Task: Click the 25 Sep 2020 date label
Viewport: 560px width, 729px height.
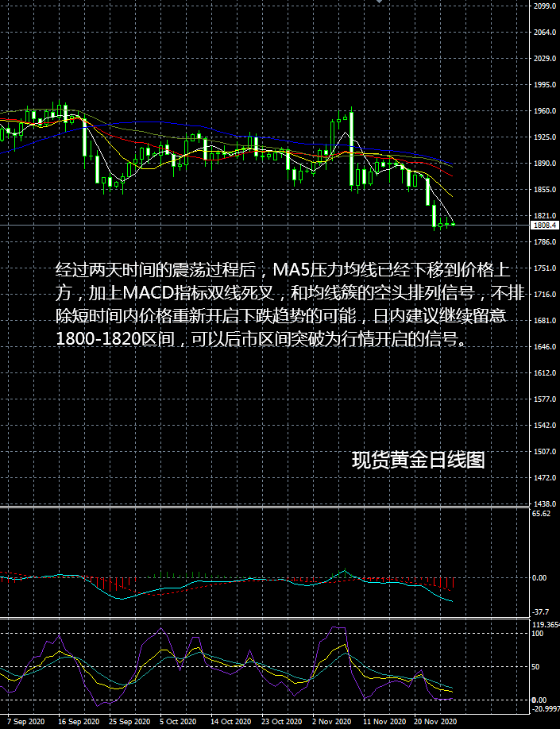Action: coord(129,722)
